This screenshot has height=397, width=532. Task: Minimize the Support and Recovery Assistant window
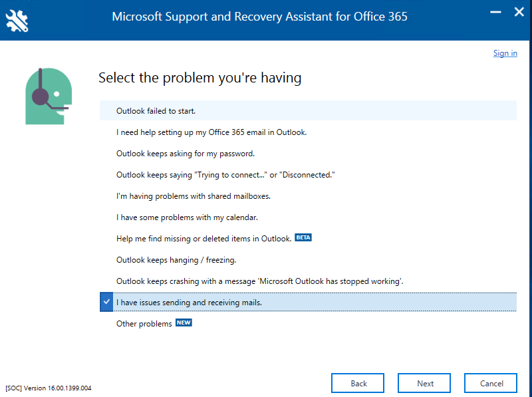(495, 12)
